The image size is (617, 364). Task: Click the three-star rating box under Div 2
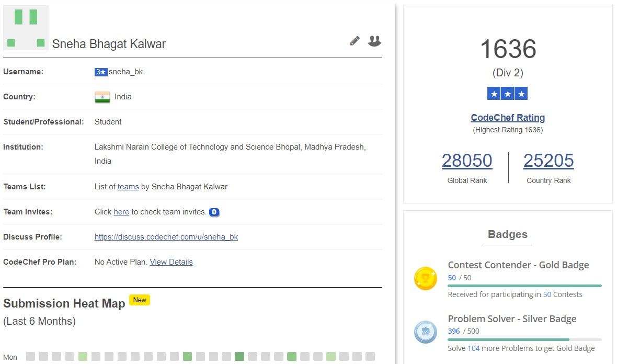click(x=507, y=94)
